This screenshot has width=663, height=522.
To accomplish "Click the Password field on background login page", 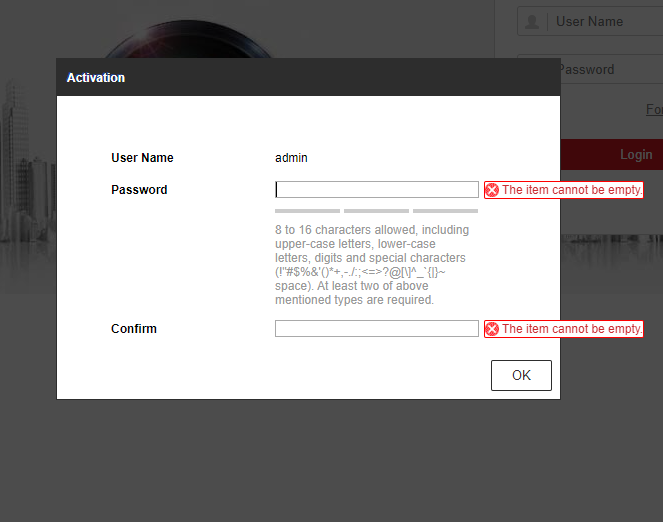I will [x=611, y=69].
